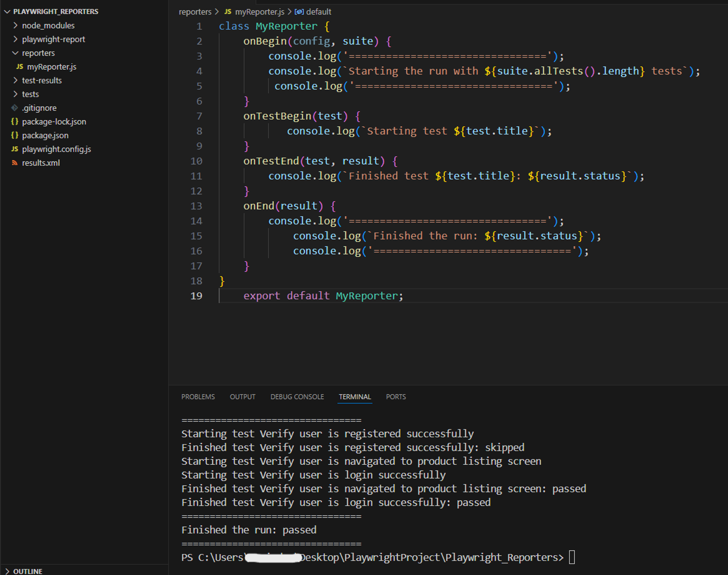
Task: Click the myReporter.js breadcrumb segment
Action: 260,11
